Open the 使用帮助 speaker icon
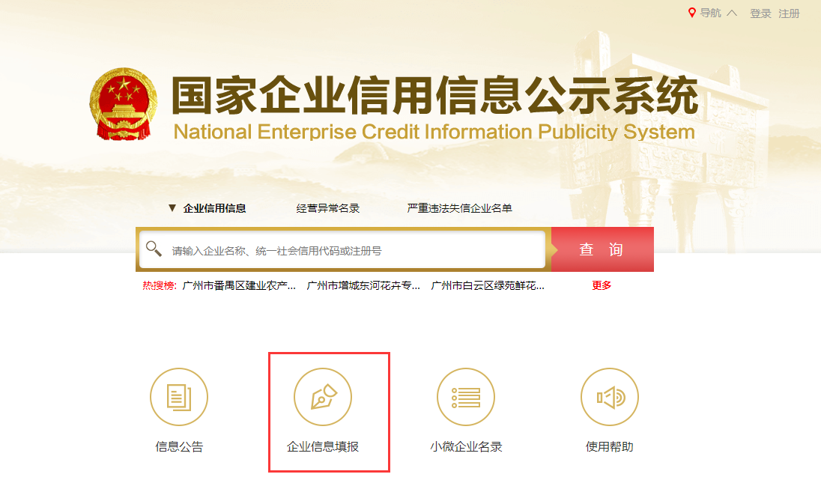821x504 pixels. point(610,397)
